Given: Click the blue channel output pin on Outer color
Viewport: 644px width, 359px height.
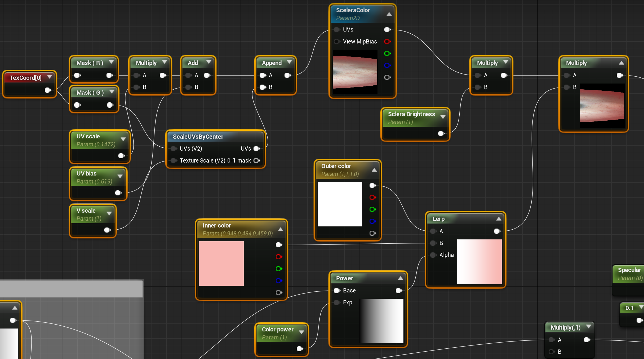Looking at the screenshot, I should [x=372, y=221].
